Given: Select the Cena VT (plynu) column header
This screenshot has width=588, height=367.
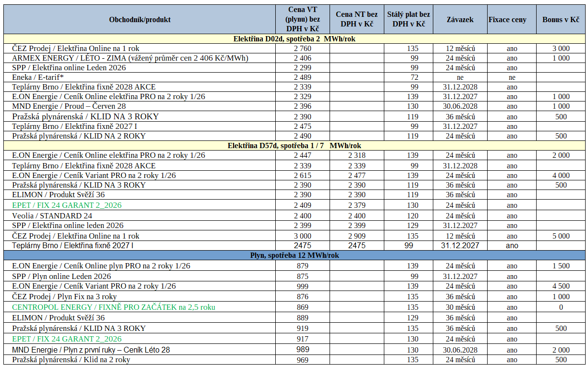Looking at the screenshot, I should pyautogui.click(x=303, y=20).
